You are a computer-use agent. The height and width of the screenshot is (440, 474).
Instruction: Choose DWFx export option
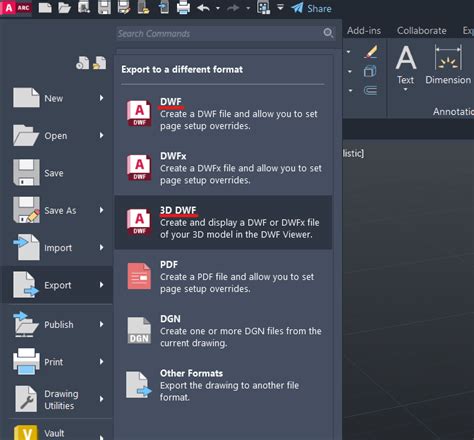point(223,168)
